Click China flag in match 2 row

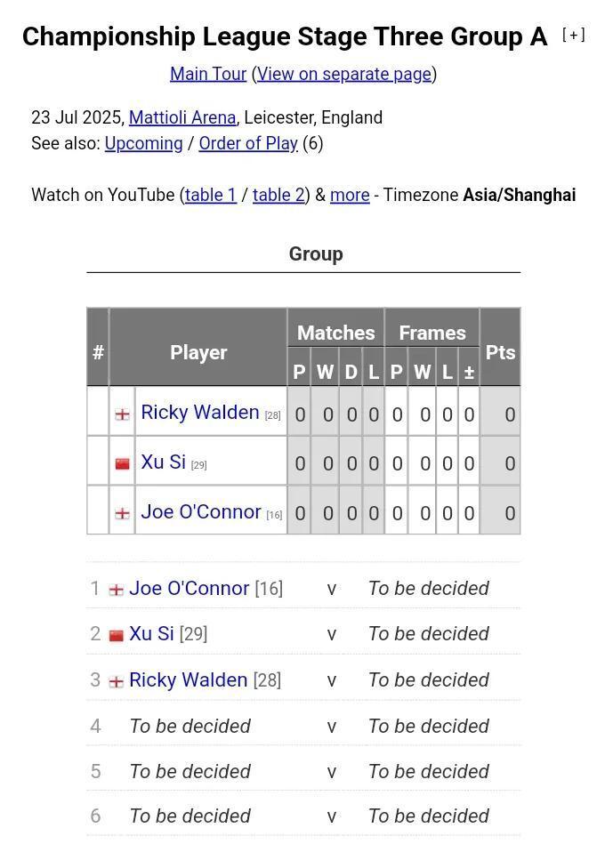pos(117,636)
